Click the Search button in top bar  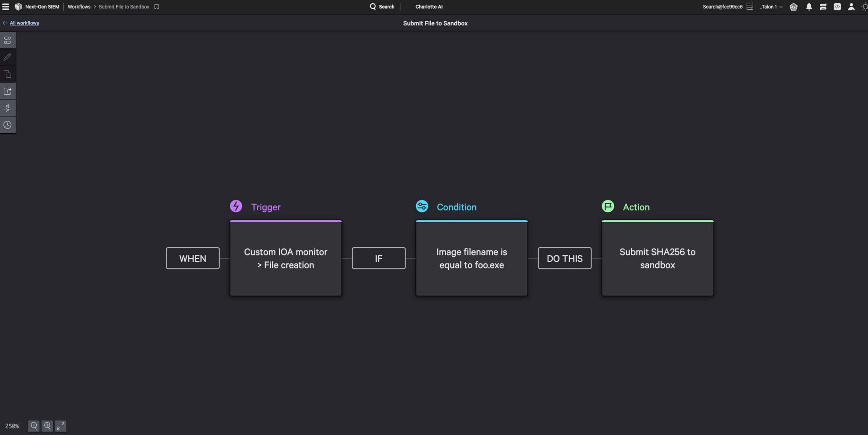pos(382,6)
